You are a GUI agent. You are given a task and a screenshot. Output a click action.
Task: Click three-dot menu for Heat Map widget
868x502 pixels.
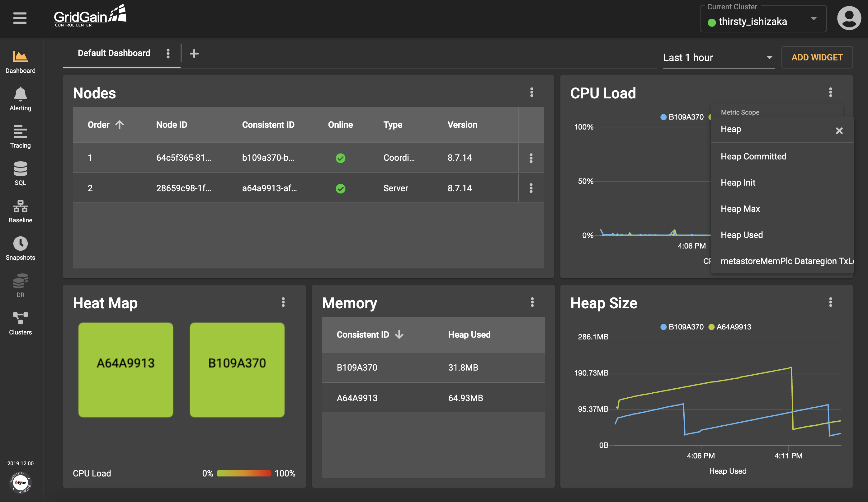[283, 302]
